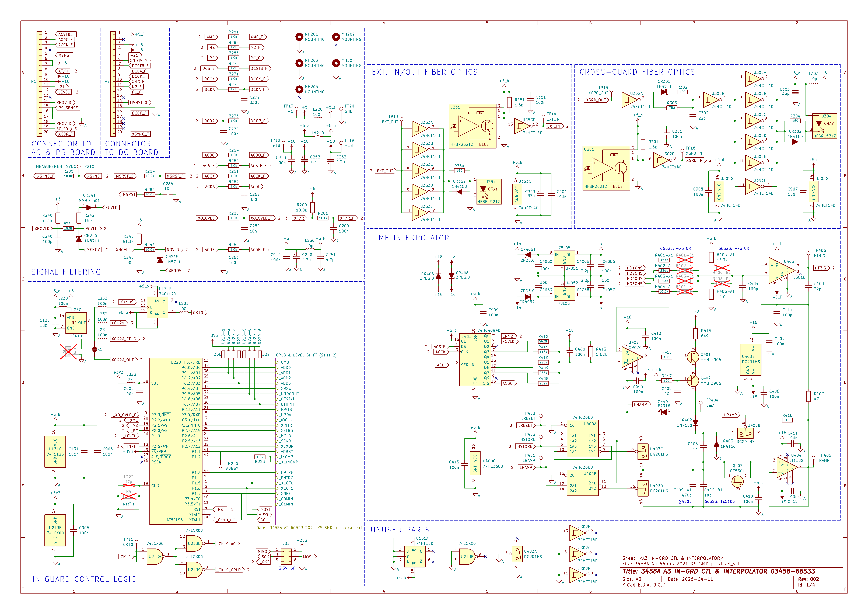Screen dimensions: 868x614
Task: Select the SIGNAL FILTERING section title
Action: pos(66,272)
